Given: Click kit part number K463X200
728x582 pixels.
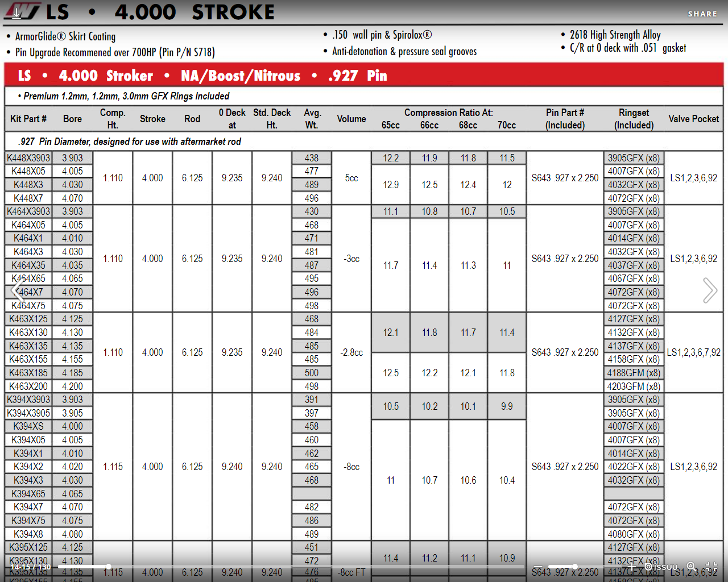Looking at the screenshot, I should click(x=28, y=386).
